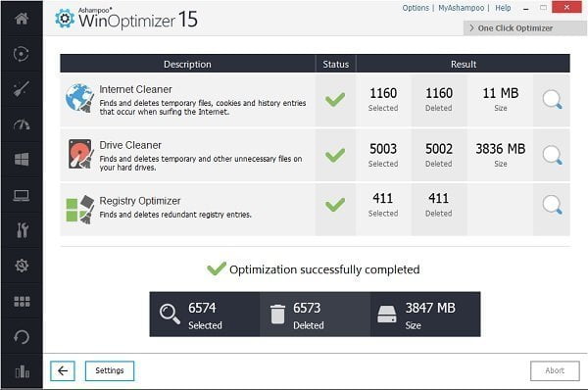Screen dimensions: 588x390
Task: Open the Home sidebar icon
Action: pos(22,18)
